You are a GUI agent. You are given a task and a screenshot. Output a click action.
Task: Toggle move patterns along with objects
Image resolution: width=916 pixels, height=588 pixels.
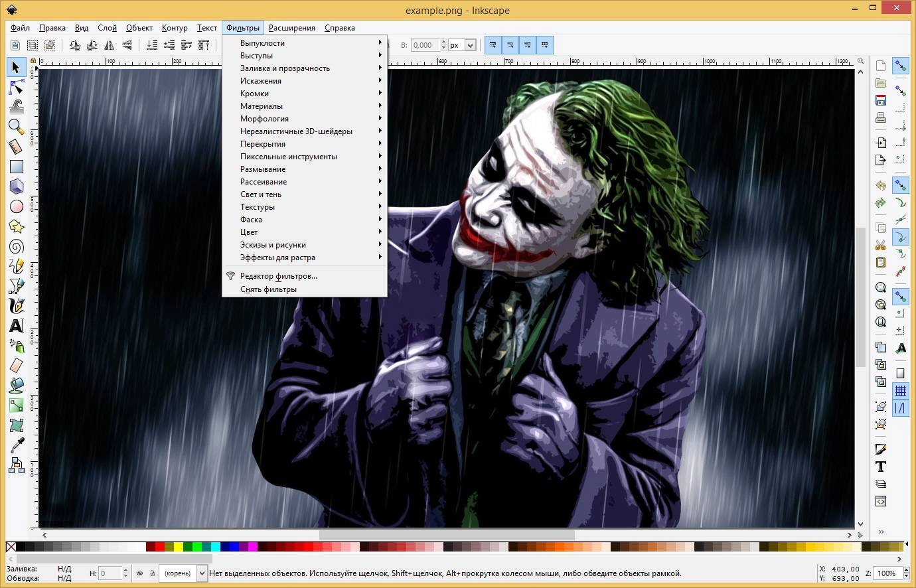(x=544, y=45)
